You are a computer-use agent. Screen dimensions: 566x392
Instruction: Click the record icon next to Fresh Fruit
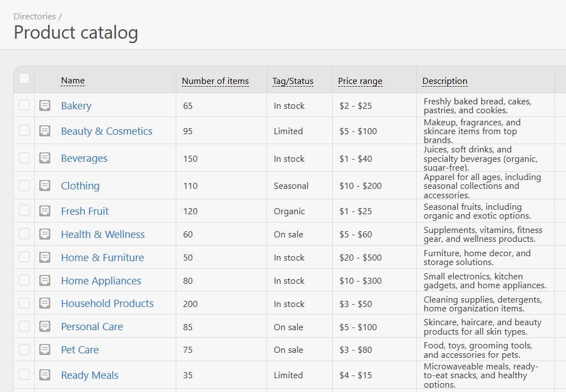[x=45, y=211]
